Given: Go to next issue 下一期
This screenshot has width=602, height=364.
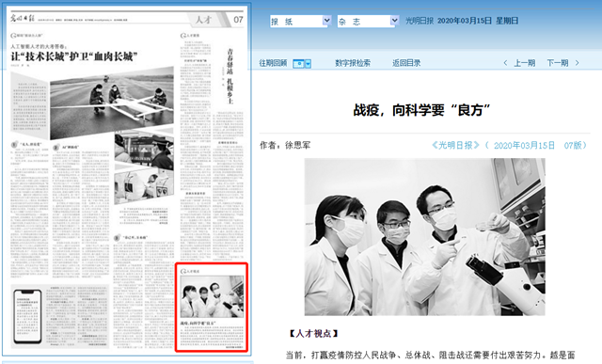Looking at the screenshot, I should 558,63.
